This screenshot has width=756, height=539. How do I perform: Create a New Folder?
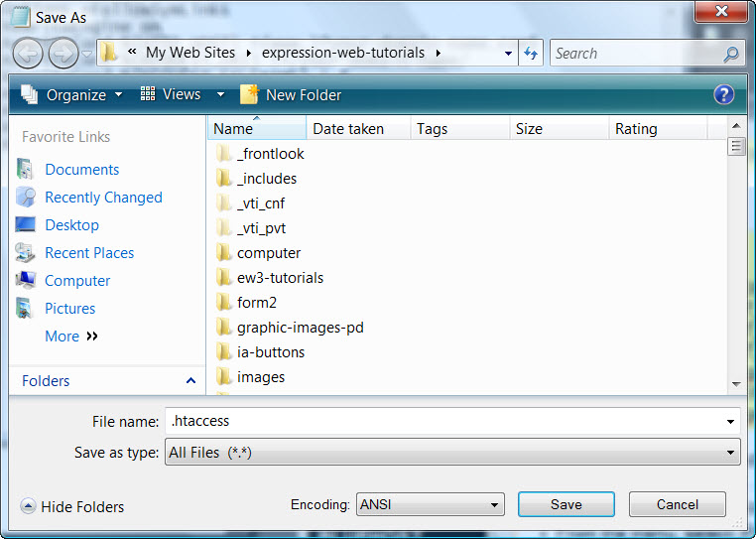(291, 95)
